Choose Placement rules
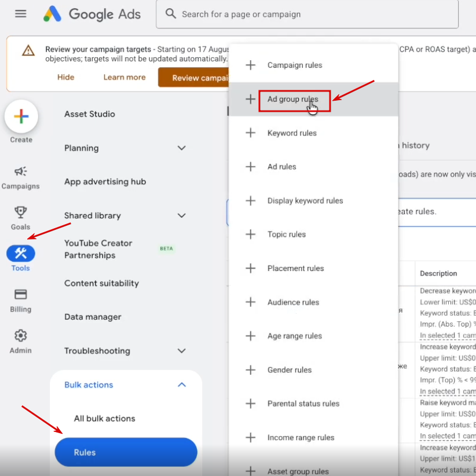The height and width of the screenshot is (476, 476). 295,268
